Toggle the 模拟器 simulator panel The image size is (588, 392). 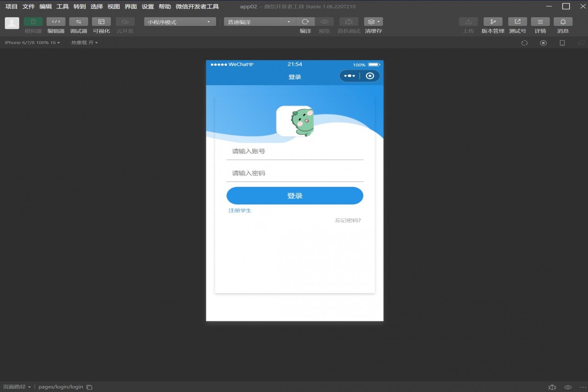(x=33, y=22)
